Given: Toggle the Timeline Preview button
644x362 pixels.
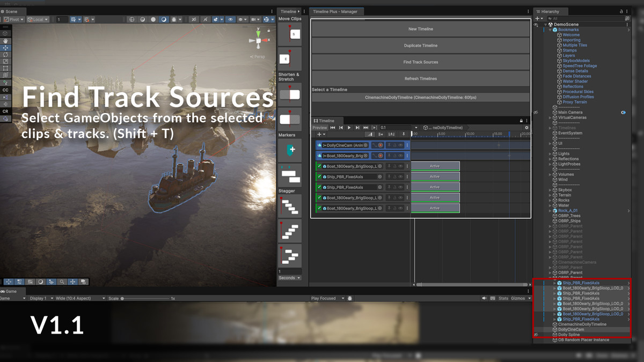Looking at the screenshot, I should click(x=319, y=128).
